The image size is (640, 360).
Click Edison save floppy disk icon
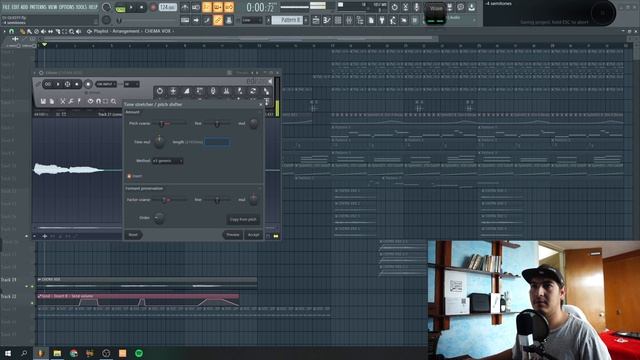[43, 101]
